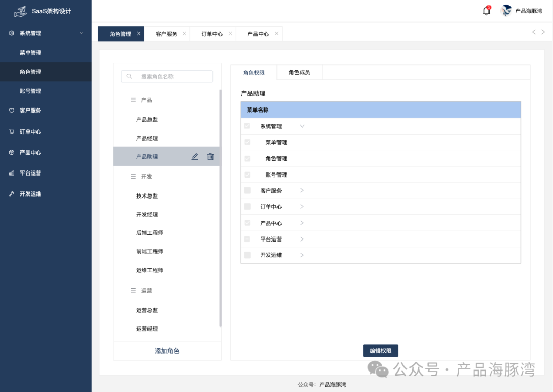The height and width of the screenshot is (392, 553).
Task: Expand the 平台运营 permission row
Action: 301,238
